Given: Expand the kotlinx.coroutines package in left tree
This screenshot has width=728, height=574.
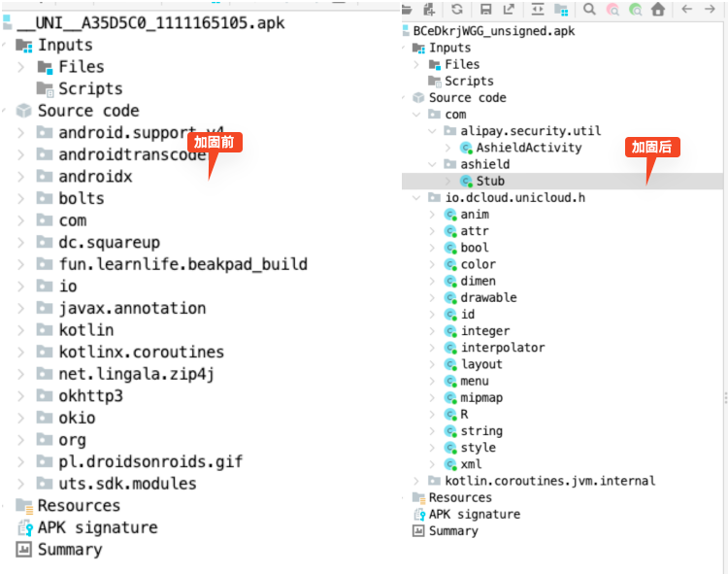Looking at the screenshot, I should coord(20,352).
